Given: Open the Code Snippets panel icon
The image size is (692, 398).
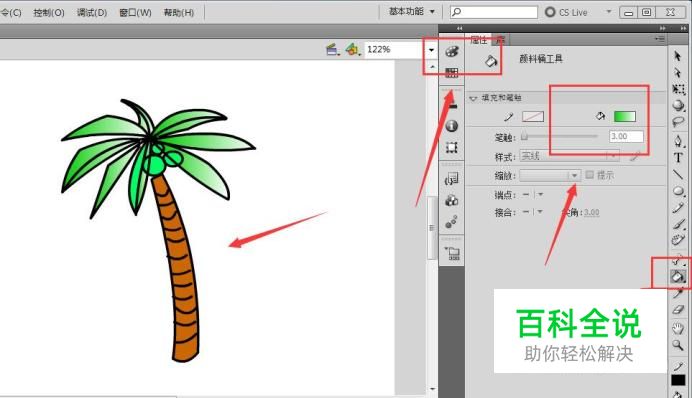Looking at the screenshot, I should point(451,179).
